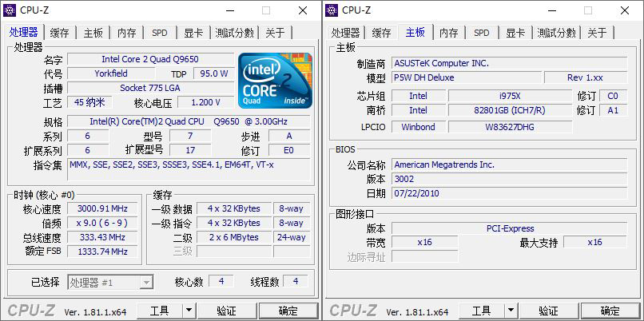Click 工具 button in left window
This screenshot has height=321, width=644.
(x=159, y=311)
